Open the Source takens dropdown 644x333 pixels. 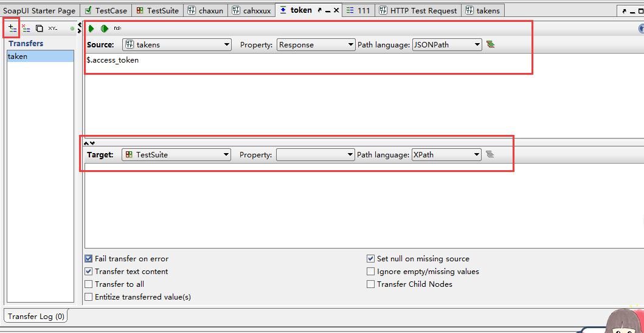click(x=177, y=45)
